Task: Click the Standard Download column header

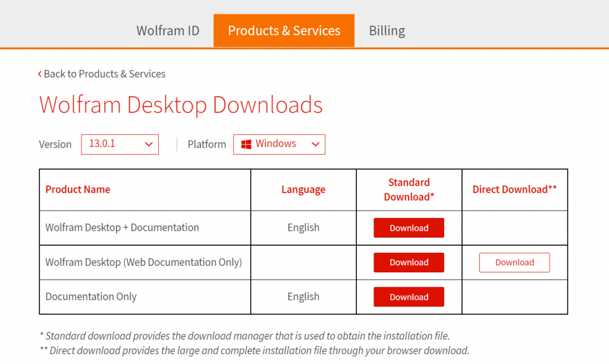Action: (409, 189)
